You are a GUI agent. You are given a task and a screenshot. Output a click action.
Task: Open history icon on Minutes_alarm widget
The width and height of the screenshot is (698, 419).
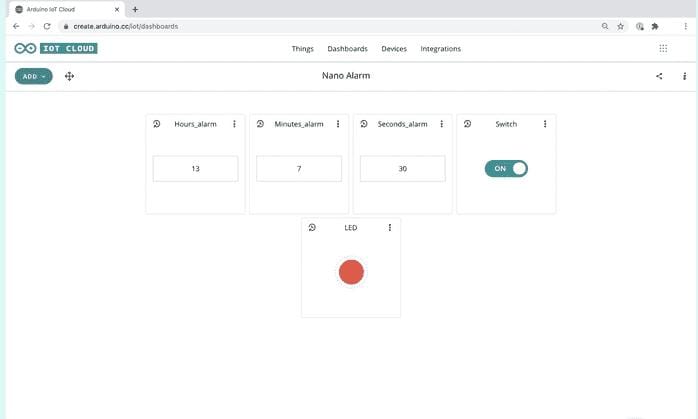[260, 124]
